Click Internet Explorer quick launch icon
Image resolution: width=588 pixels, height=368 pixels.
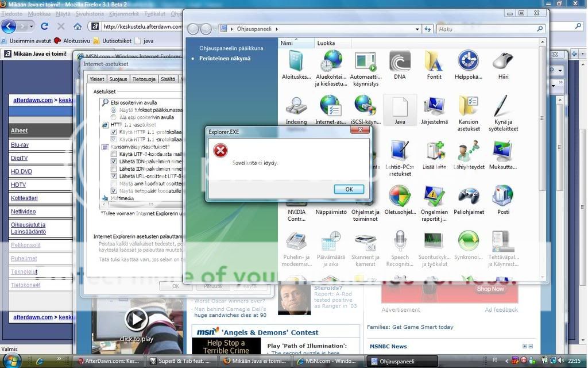pos(40,361)
